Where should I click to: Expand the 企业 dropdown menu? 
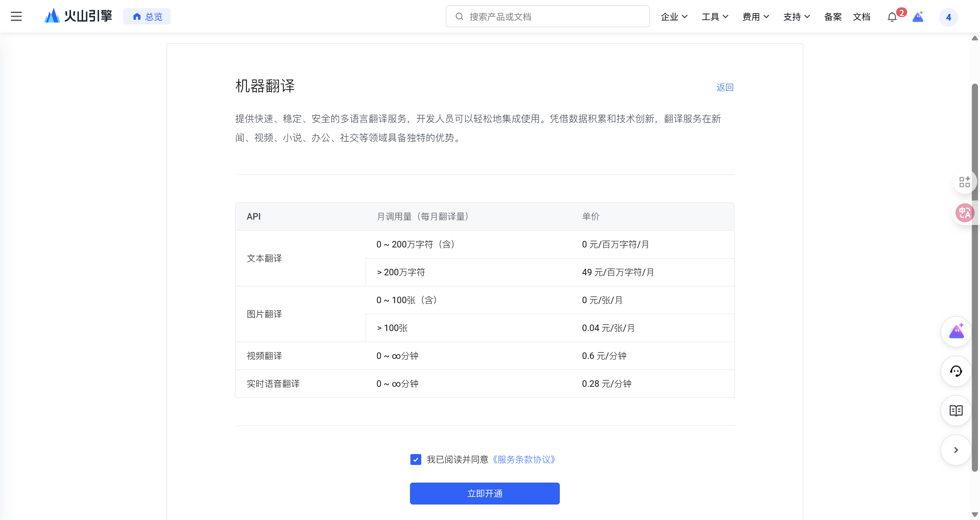coord(674,17)
